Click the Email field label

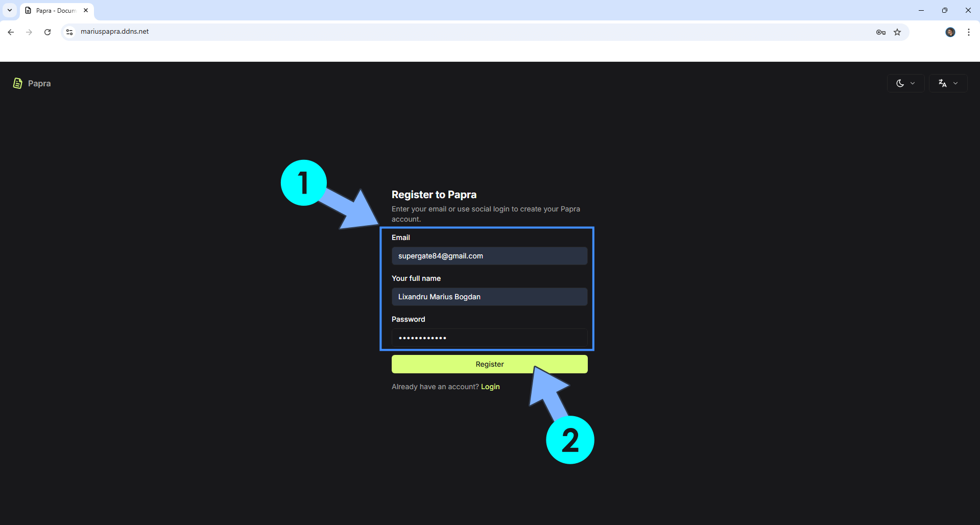[x=401, y=237]
